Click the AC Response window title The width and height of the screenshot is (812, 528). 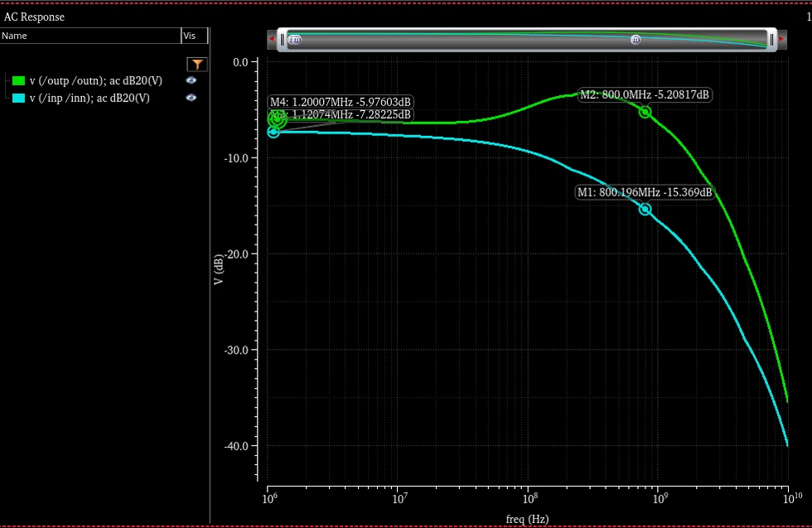pos(34,17)
